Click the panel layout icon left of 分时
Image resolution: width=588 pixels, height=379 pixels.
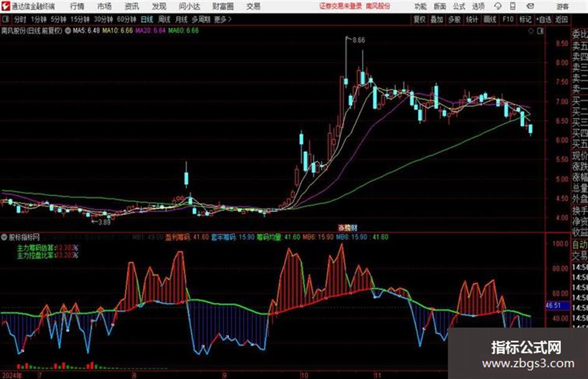coord(6,19)
